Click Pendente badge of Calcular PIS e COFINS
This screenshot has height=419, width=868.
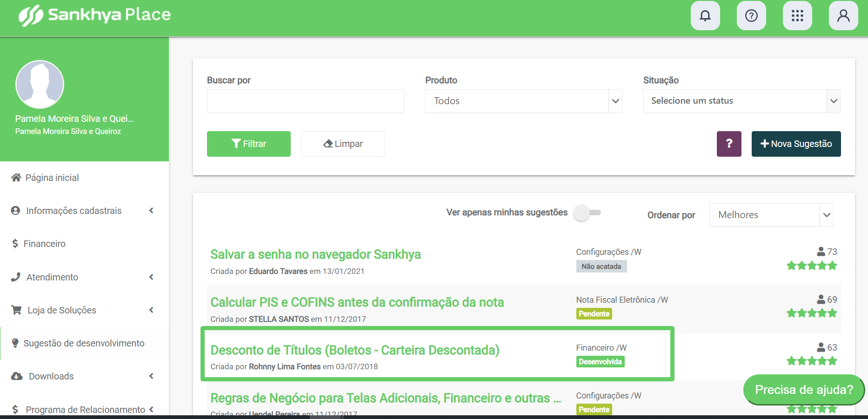coord(594,314)
